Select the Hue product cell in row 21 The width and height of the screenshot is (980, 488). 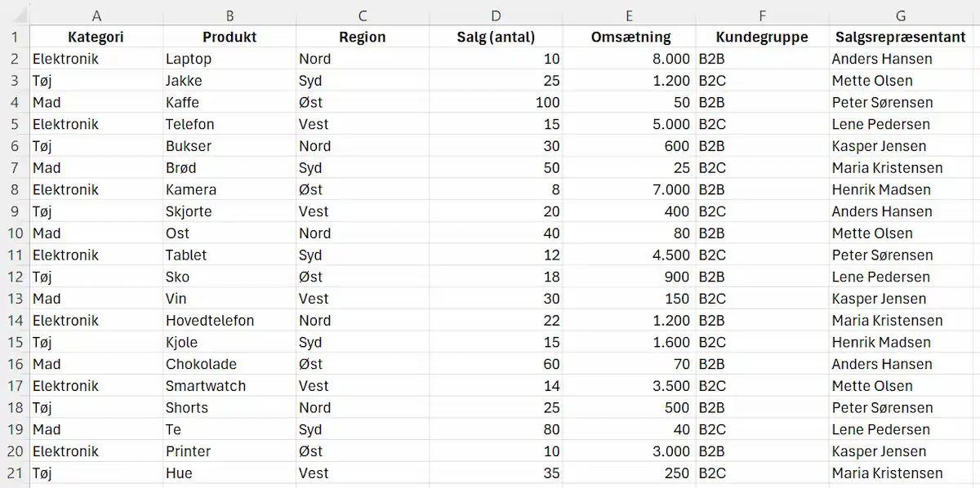229,472
